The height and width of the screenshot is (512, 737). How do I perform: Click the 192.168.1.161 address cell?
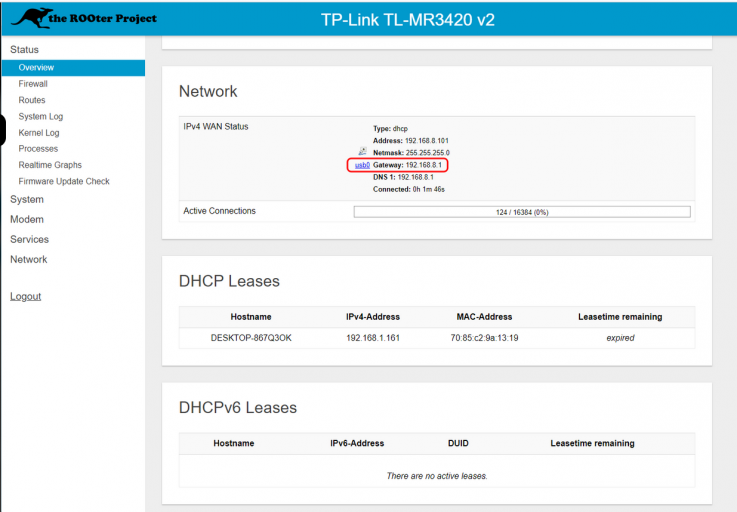pyautogui.click(x=373, y=338)
